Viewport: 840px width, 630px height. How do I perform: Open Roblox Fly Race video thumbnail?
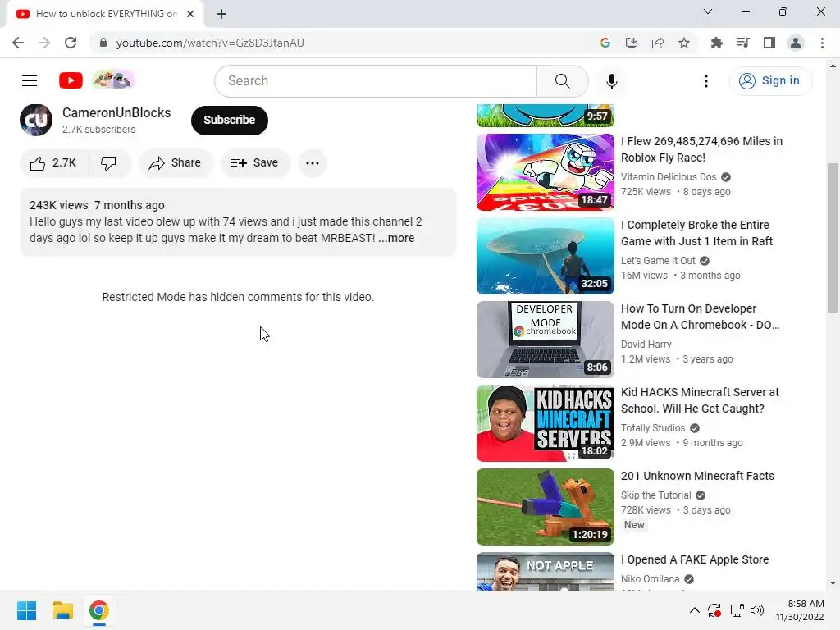(546, 172)
